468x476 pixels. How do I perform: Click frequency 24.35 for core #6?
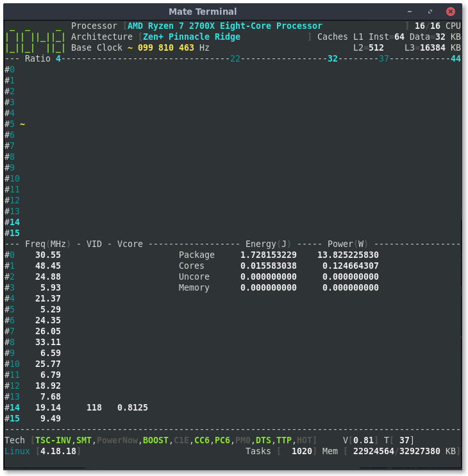point(48,321)
